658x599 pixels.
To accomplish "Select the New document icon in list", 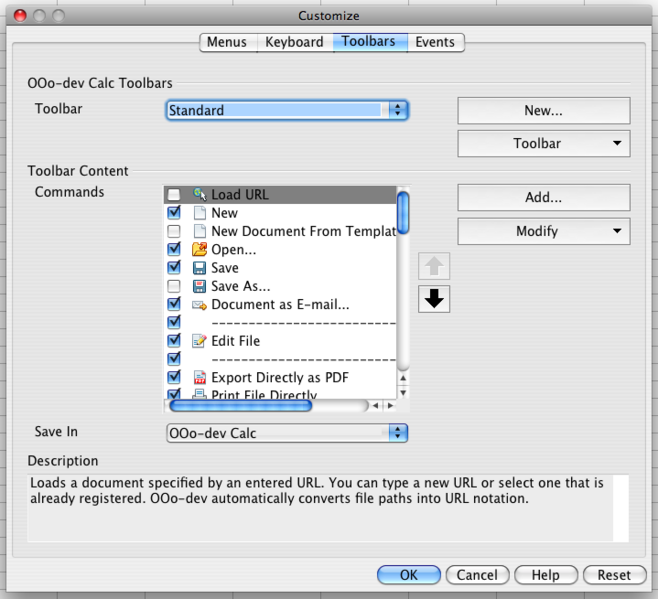I will 199,213.
